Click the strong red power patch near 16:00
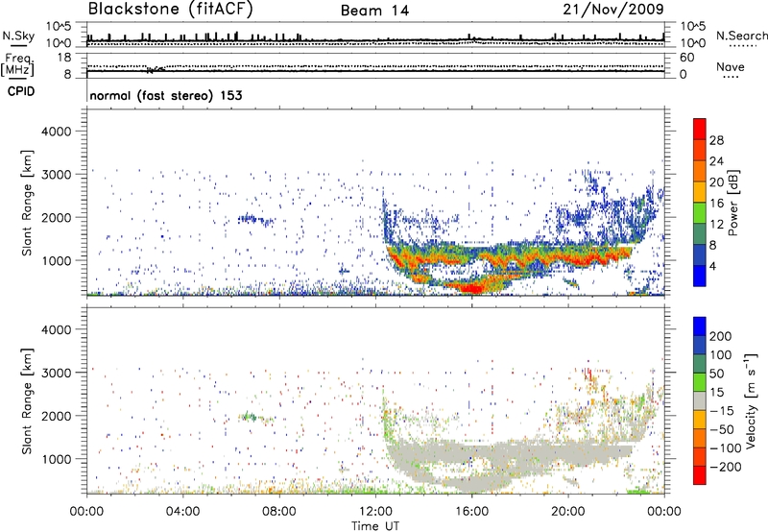The width and height of the screenshot is (768, 532). pyautogui.click(x=471, y=287)
